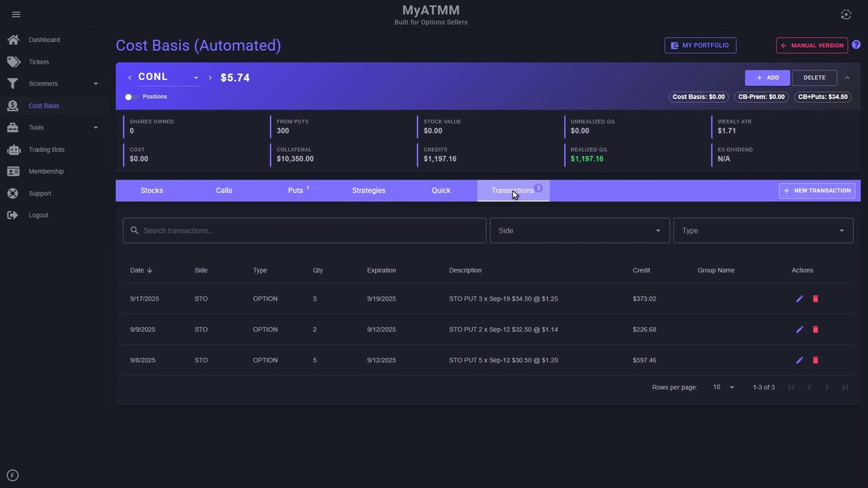This screenshot has width=868, height=488.
Task: Open the hamburger navigation menu
Action: pos(16,14)
